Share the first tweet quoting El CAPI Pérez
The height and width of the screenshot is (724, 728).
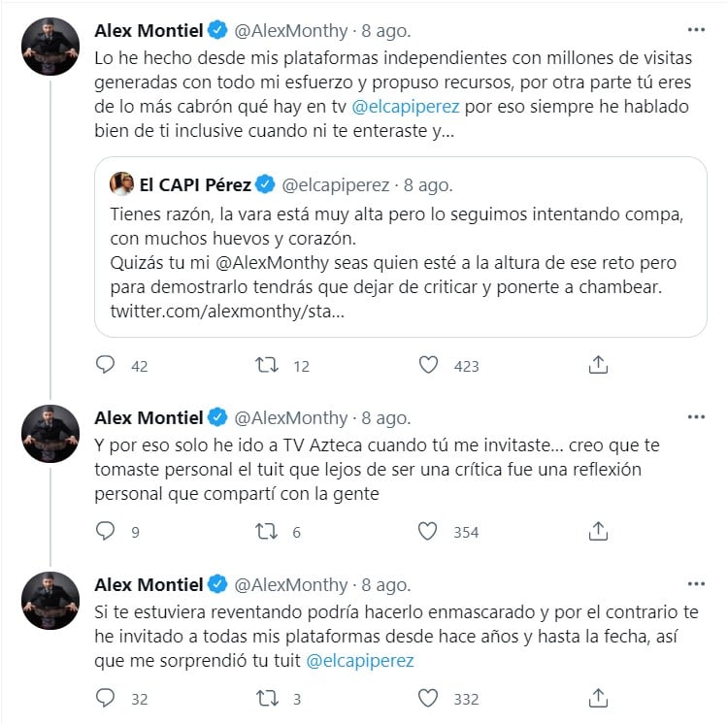click(x=599, y=365)
